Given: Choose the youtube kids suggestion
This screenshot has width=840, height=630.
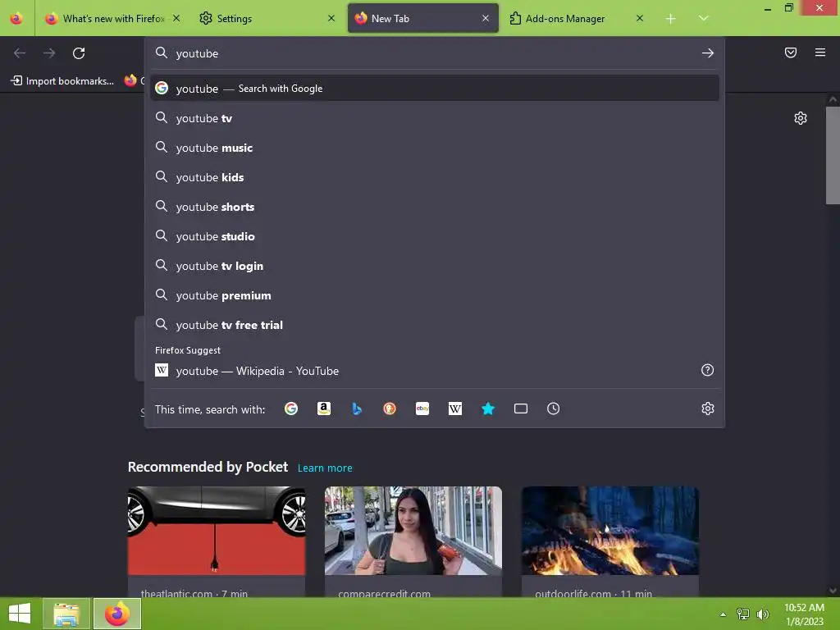Looking at the screenshot, I should tap(435, 177).
